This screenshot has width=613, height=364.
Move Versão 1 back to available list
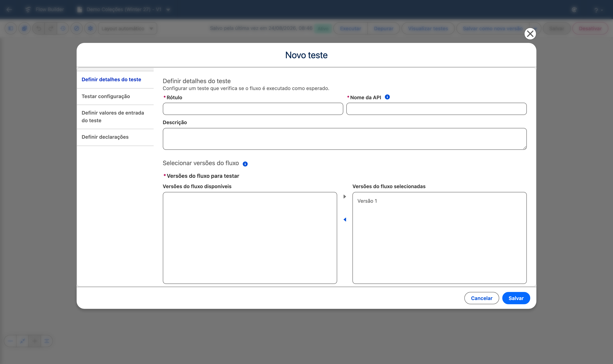[345, 220]
